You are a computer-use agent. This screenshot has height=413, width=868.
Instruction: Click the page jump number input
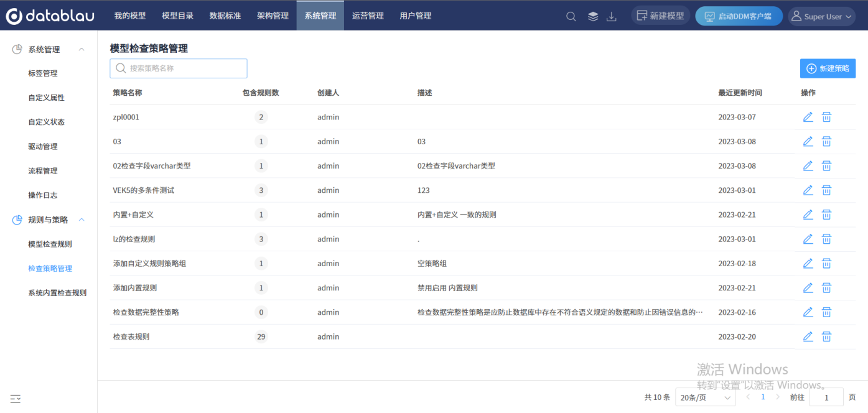point(826,397)
